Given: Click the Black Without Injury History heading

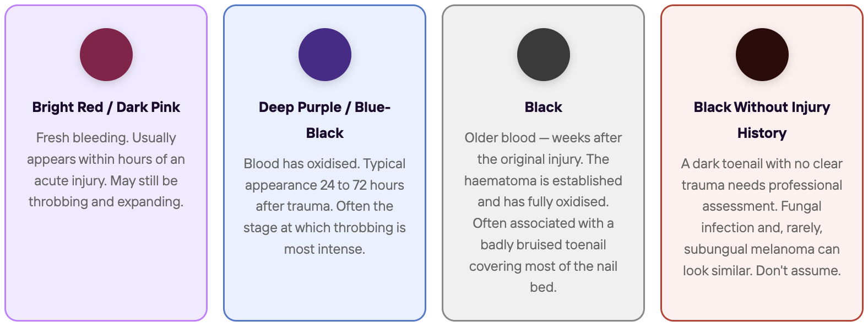Looking at the screenshot, I should [x=762, y=120].
